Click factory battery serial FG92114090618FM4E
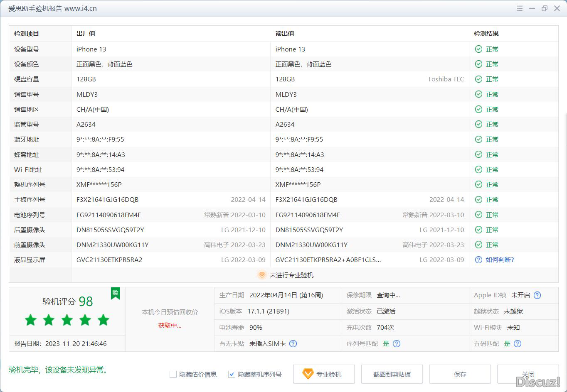Screen dimensions: 567x392 (109, 215)
